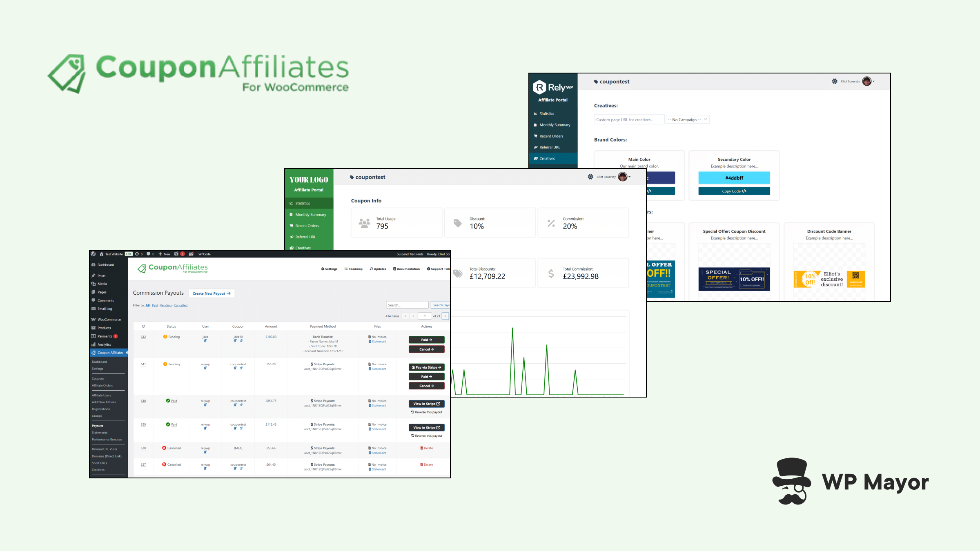Open the Analytics bar-chart icon in sidebar
Image resolution: width=980 pixels, height=551 pixels.
(94, 344)
